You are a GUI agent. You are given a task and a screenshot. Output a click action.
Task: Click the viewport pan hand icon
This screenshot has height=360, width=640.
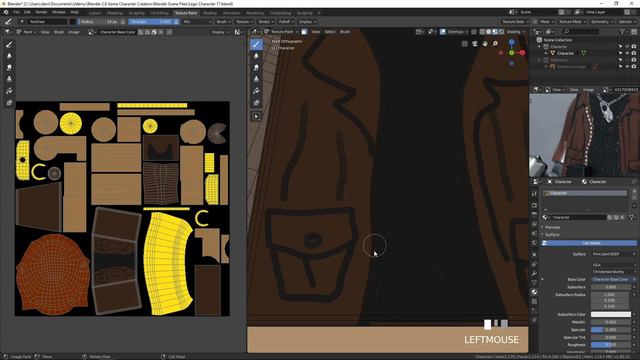pyautogui.click(x=485, y=43)
